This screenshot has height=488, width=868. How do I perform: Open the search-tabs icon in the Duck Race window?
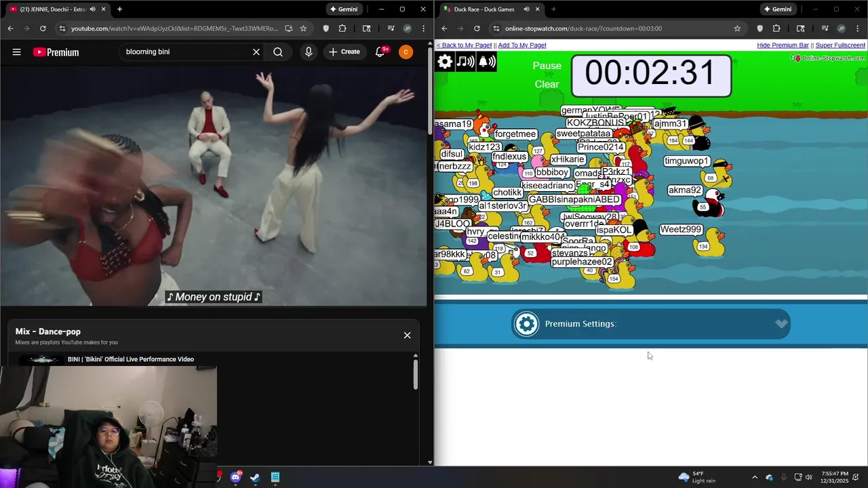click(800, 28)
